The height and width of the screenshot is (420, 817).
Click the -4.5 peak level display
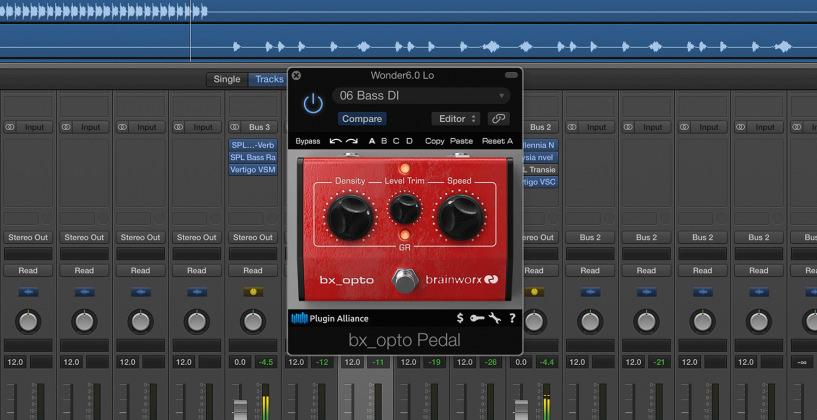click(266, 362)
